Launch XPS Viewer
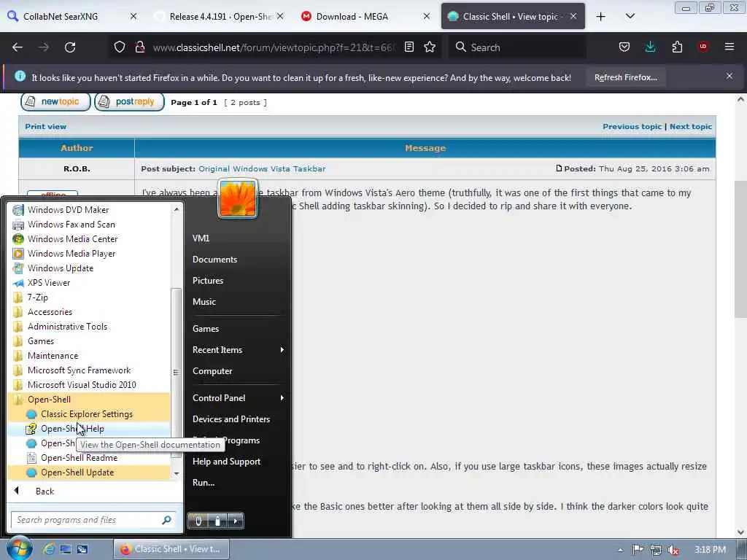The height and width of the screenshot is (560, 747). (89, 282)
